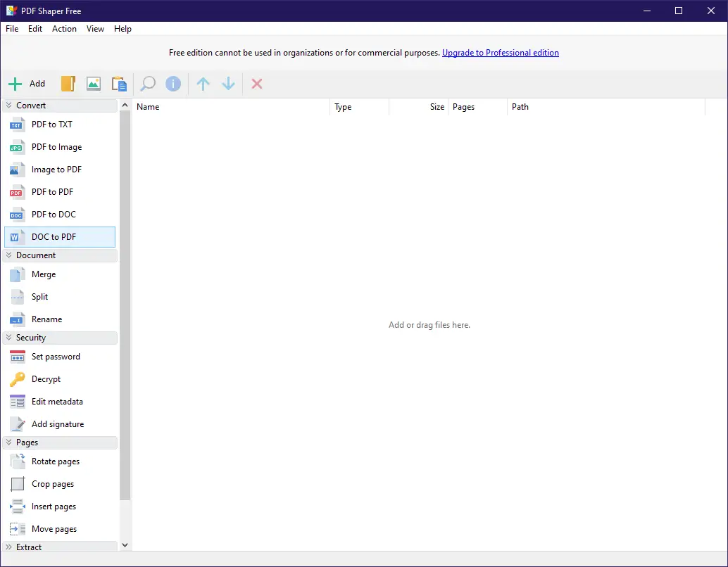Click the sidebar scroll down arrow

pos(125,545)
